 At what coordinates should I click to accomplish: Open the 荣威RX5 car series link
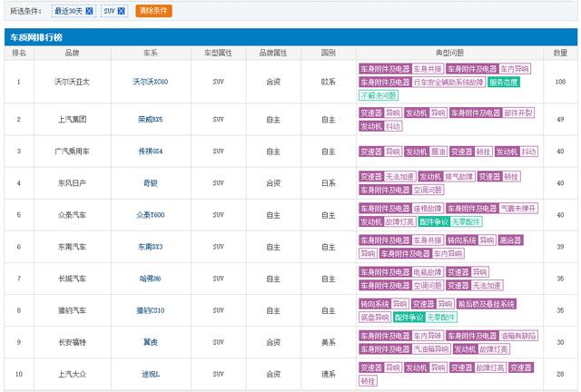click(x=151, y=119)
